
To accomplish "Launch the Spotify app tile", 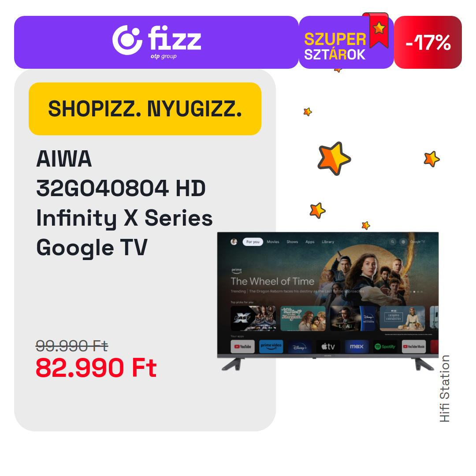I will [x=385, y=346].
